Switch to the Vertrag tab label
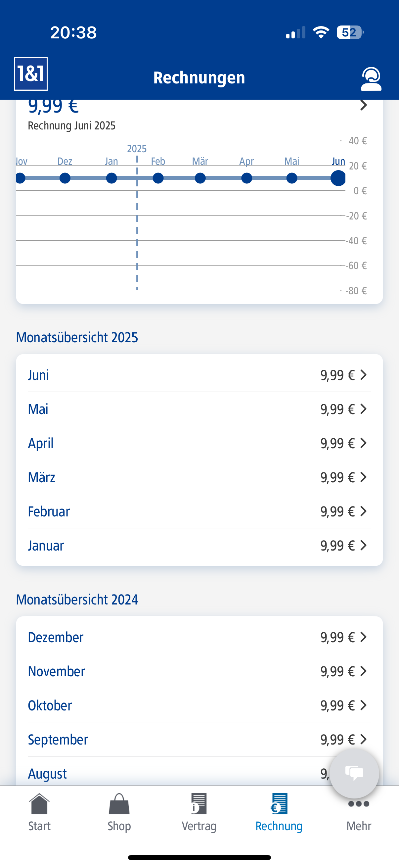The image size is (399, 868). [199, 826]
